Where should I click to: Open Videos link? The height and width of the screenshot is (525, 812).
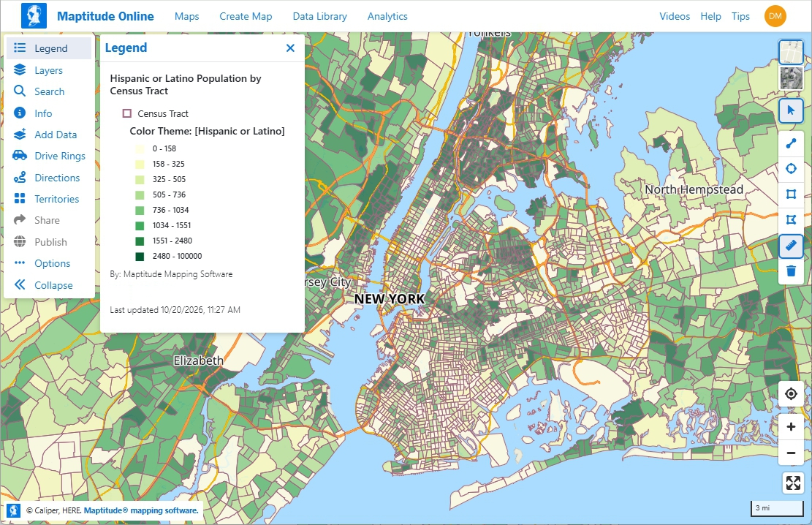[675, 16]
